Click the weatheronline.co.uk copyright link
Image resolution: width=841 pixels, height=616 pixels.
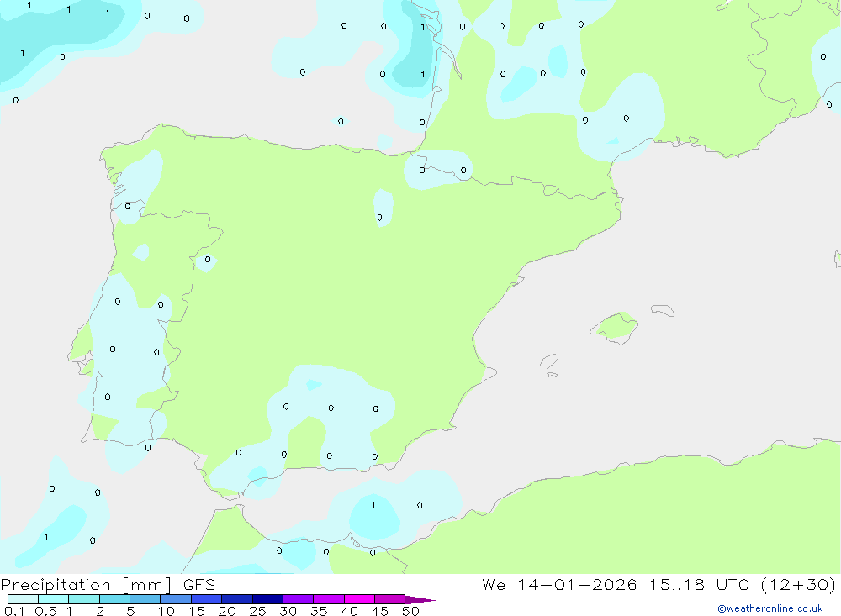tap(770, 608)
